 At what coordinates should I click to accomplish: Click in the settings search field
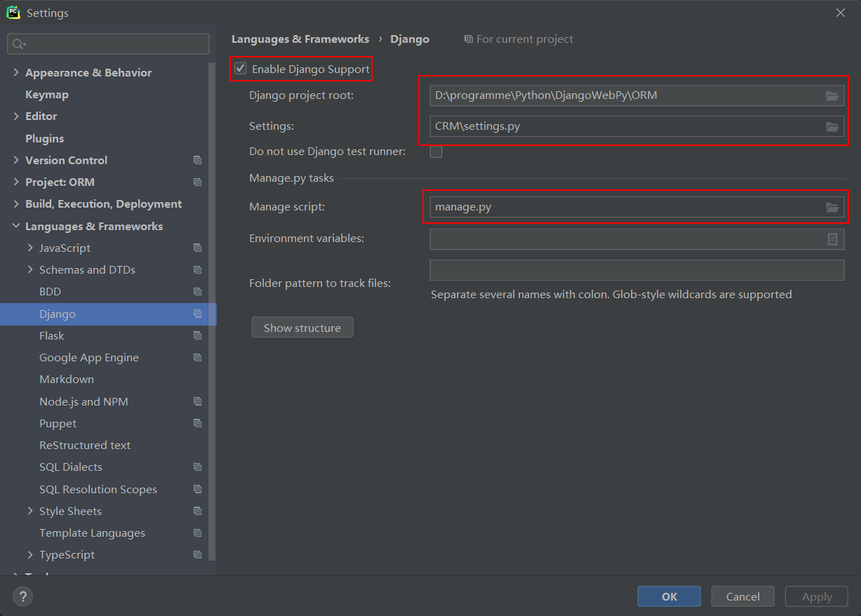pyautogui.click(x=108, y=44)
